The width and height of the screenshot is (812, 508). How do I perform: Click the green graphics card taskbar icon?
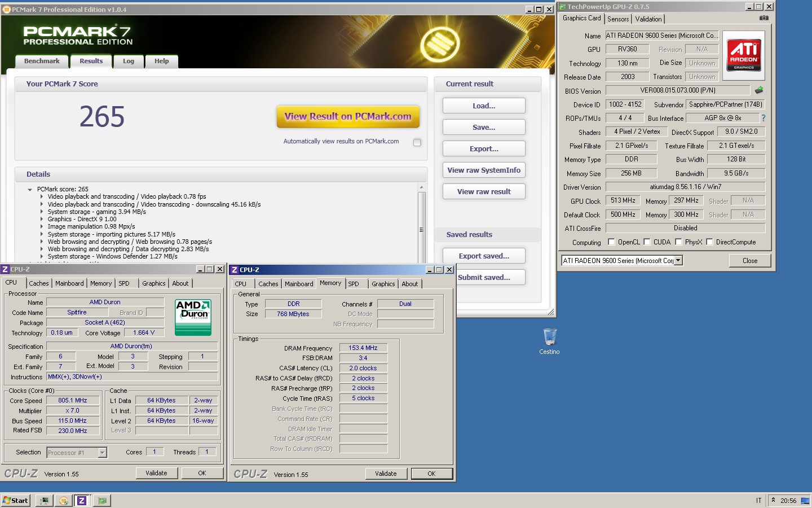click(101, 500)
